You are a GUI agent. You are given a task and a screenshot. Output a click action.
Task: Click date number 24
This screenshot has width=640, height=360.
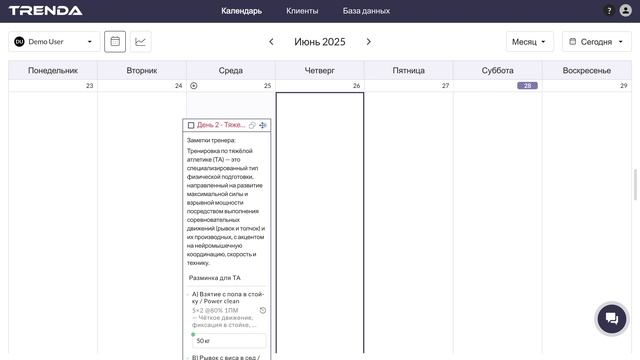(x=178, y=86)
